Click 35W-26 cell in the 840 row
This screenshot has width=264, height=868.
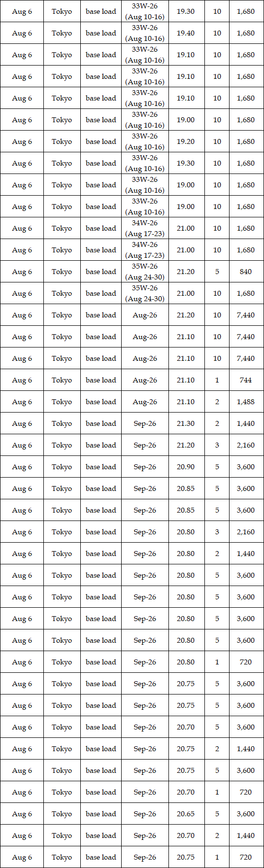pos(145,272)
